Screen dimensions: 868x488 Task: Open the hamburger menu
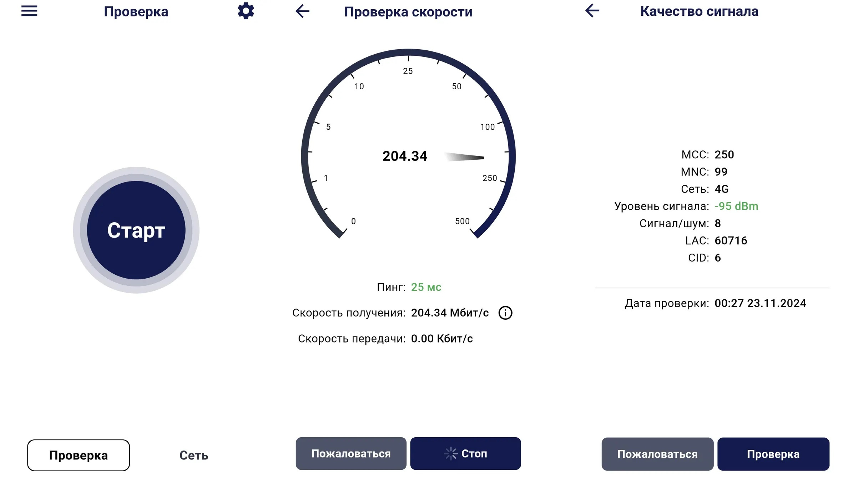pos(29,11)
